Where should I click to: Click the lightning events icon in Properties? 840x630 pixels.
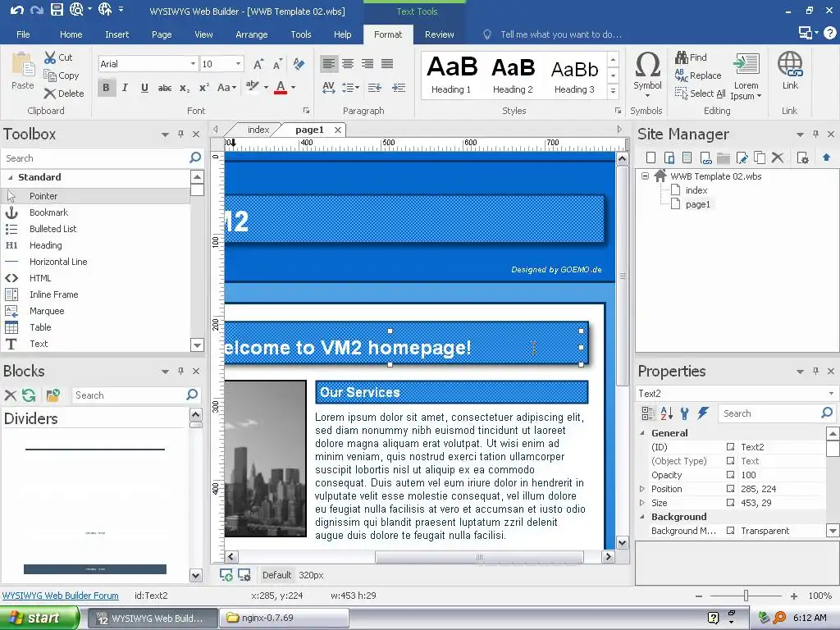click(703, 413)
